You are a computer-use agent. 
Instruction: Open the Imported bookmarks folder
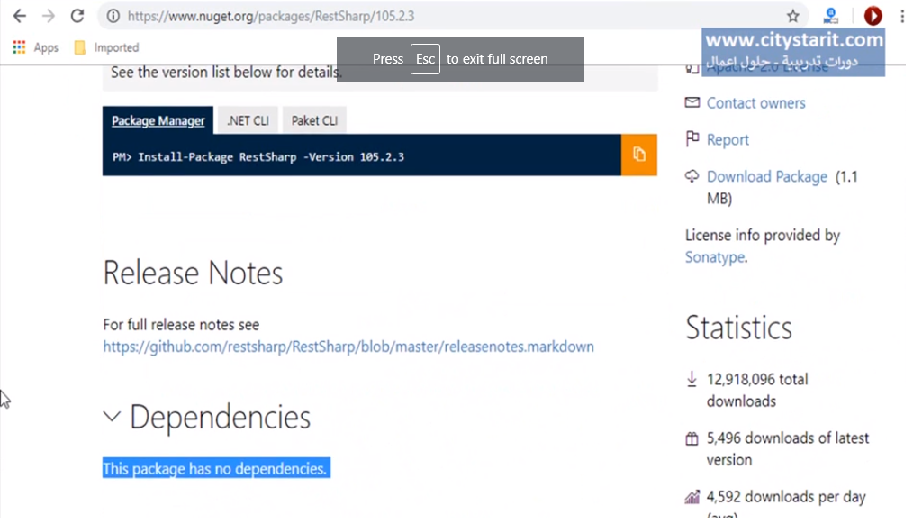coord(107,47)
